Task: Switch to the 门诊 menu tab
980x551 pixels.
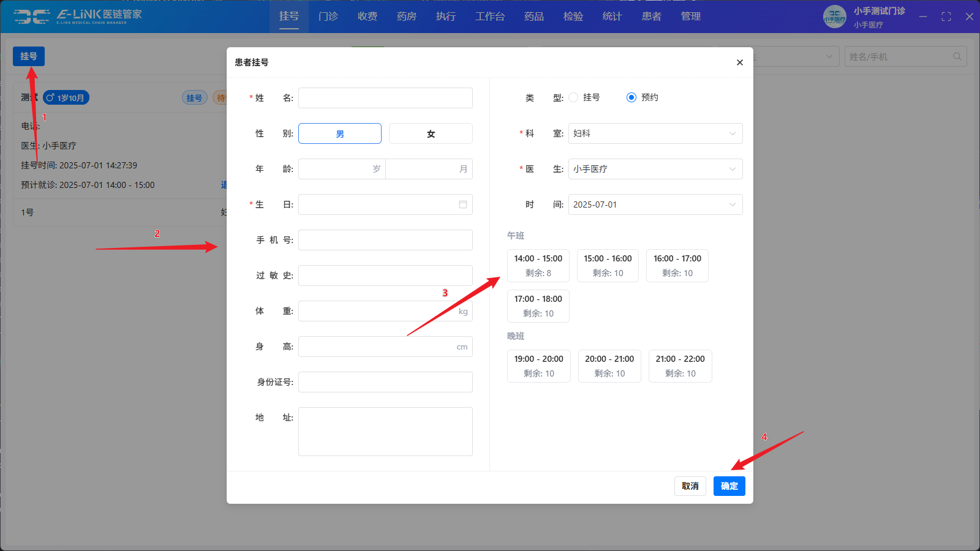Action: [328, 17]
